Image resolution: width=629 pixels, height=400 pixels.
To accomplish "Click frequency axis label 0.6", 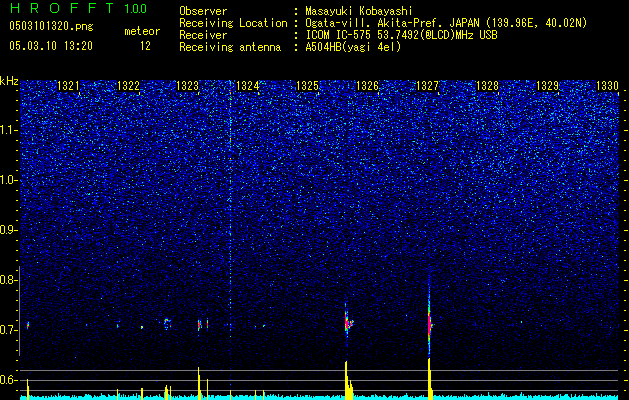I will (9, 380).
